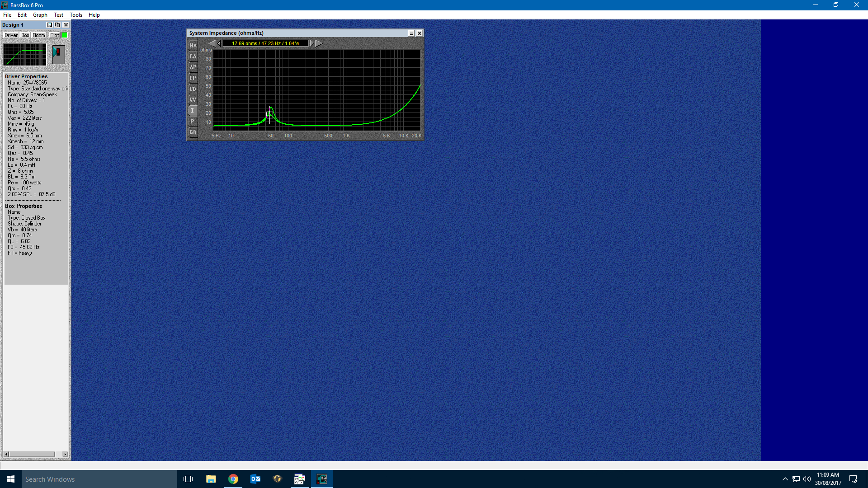Open the Windows Start menu
The width and height of the screenshot is (868, 488).
click(x=11, y=479)
